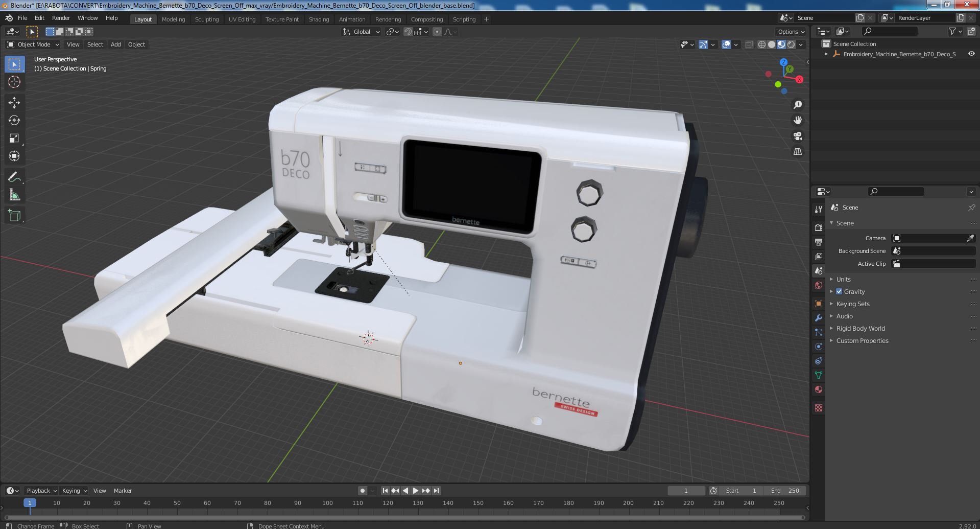This screenshot has height=529, width=980.
Task: Toggle camera view with camera icon
Action: 797,136
